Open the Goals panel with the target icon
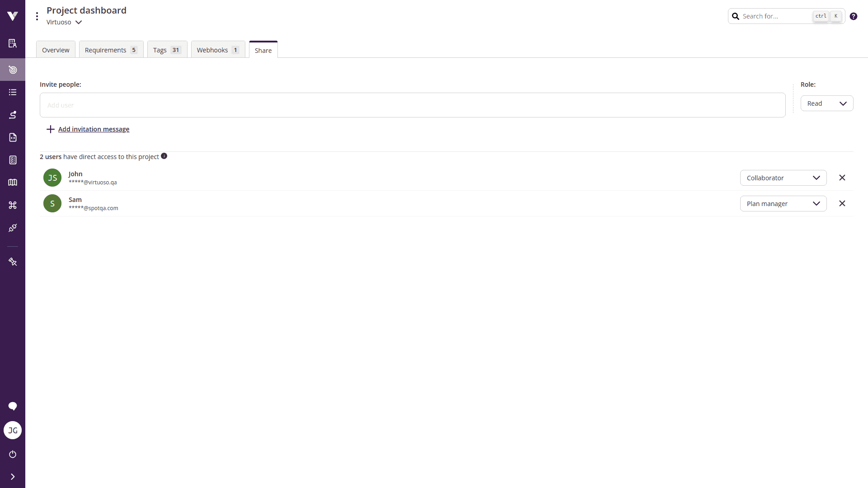Screen dimensions: 868x488 (13, 70)
